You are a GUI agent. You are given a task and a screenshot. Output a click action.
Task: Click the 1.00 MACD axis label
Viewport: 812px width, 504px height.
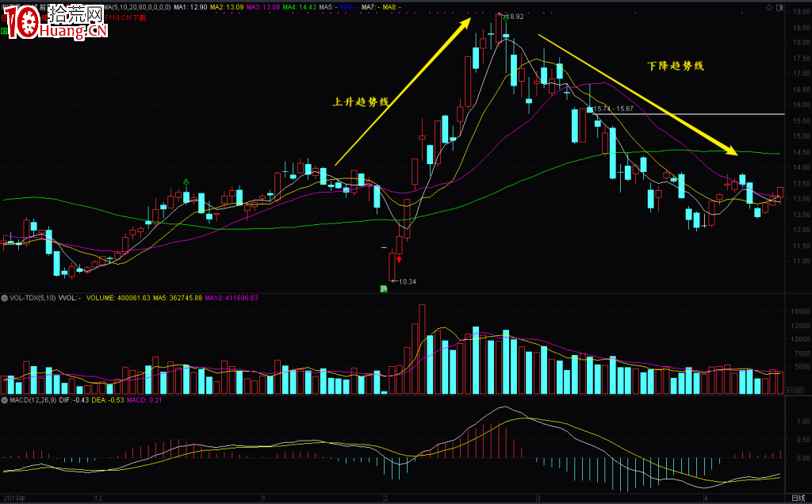pyautogui.click(x=803, y=422)
